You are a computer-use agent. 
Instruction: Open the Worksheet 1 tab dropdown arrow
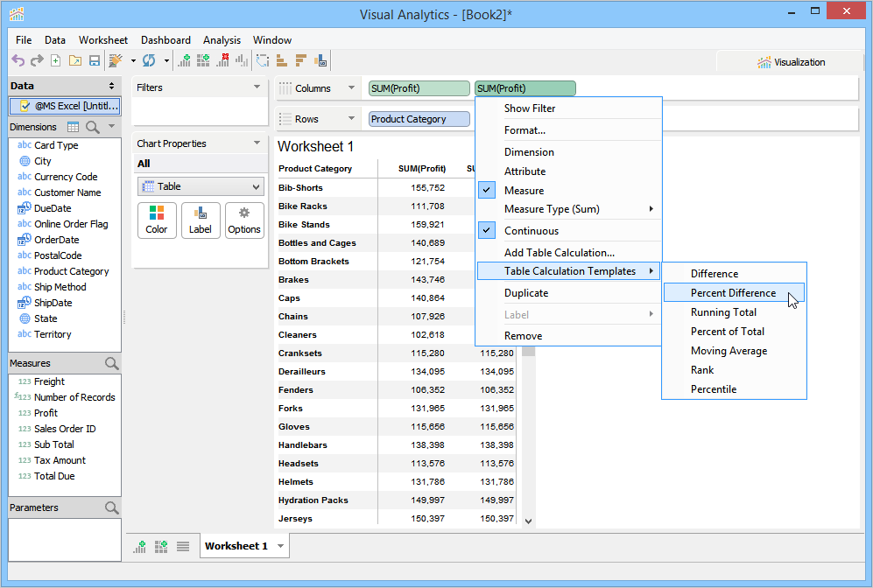click(x=280, y=546)
